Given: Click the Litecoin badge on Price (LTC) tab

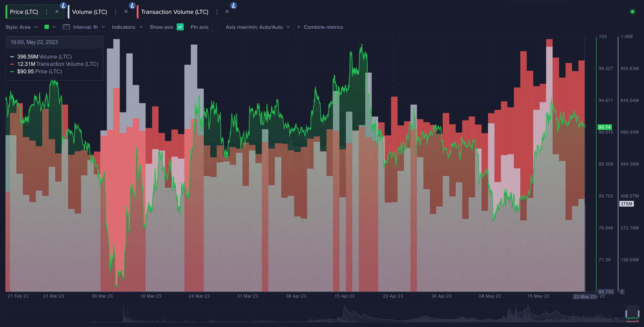Looking at the screenshot, I should pos(63,5).
